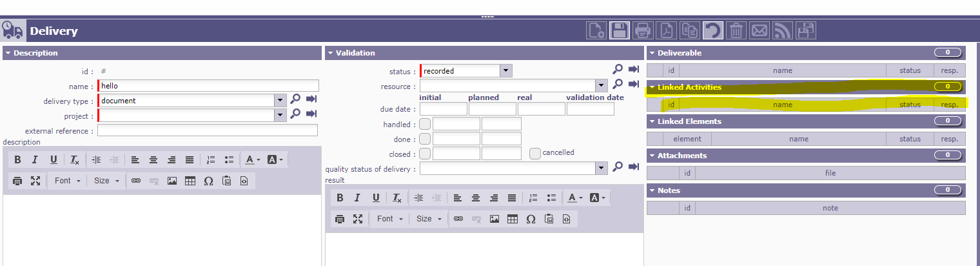Click the Undo arrow icon in toolbar

pyautogui.click(x=712, y=30)
